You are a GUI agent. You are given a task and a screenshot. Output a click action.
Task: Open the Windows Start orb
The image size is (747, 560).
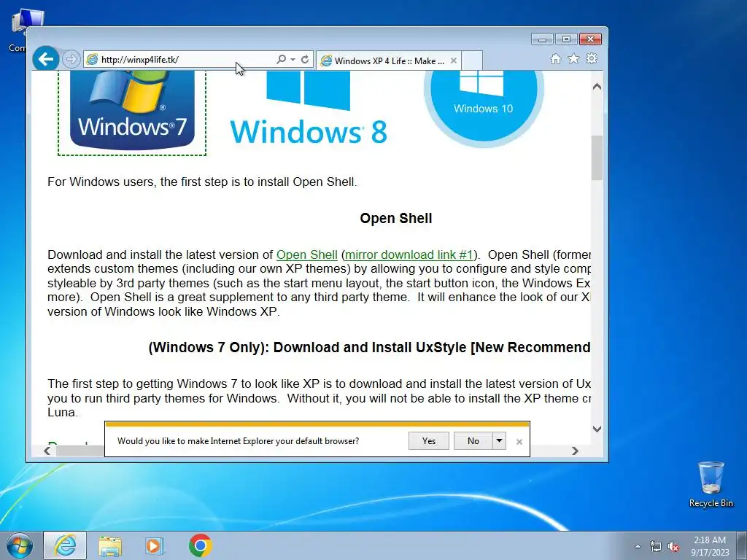click(20, 545)
